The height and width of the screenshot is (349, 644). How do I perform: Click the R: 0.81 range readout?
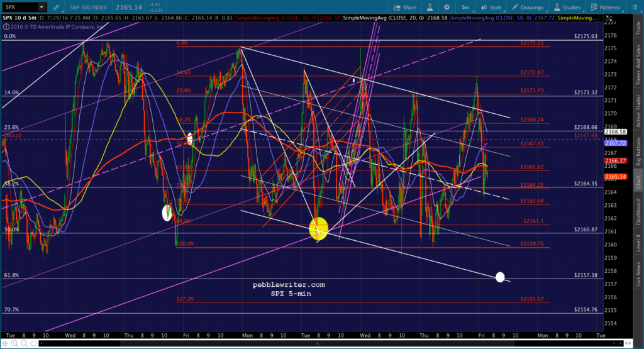(225, 18)
